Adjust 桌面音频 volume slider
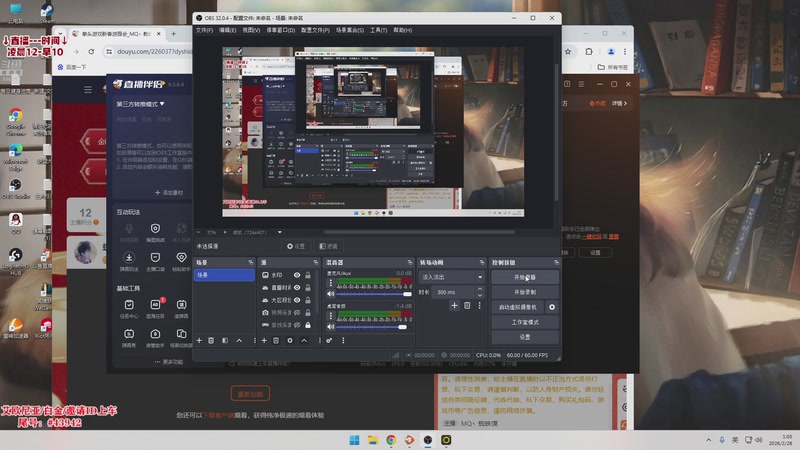800x450 pixels. (374, 327)
